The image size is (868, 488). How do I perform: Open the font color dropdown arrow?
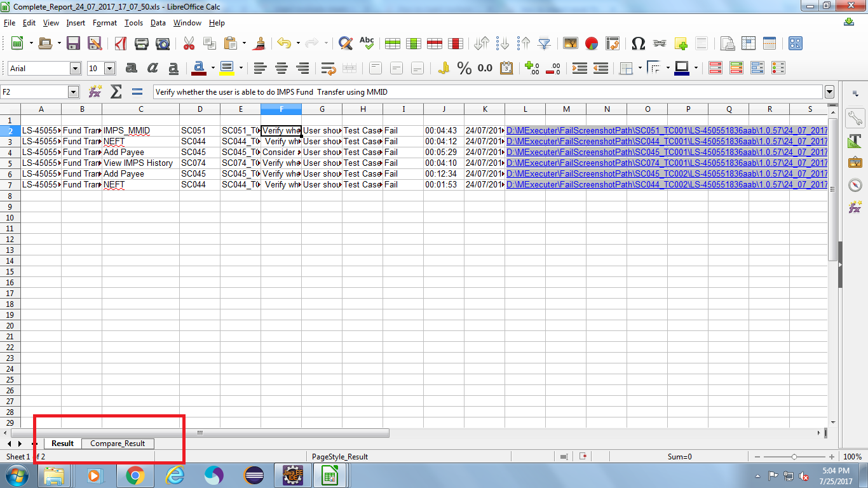coord(213,68)
